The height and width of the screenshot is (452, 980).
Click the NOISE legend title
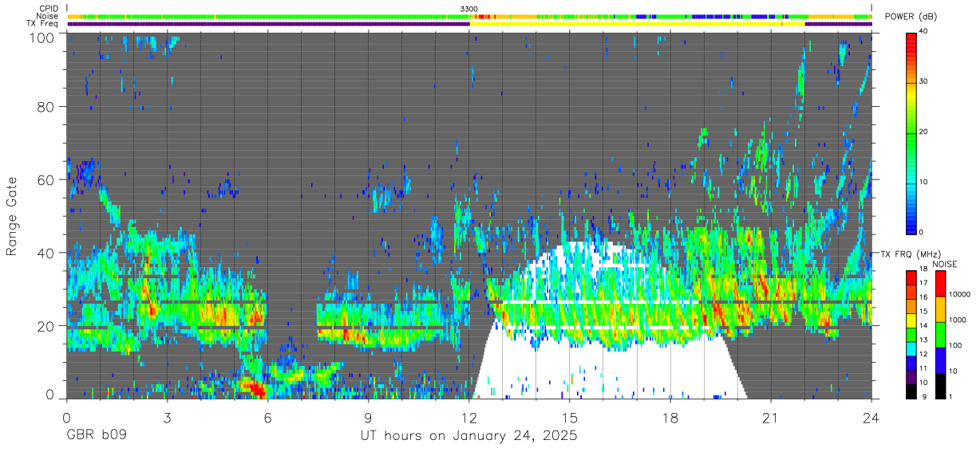pyautogui.click(x=944, y=264)
